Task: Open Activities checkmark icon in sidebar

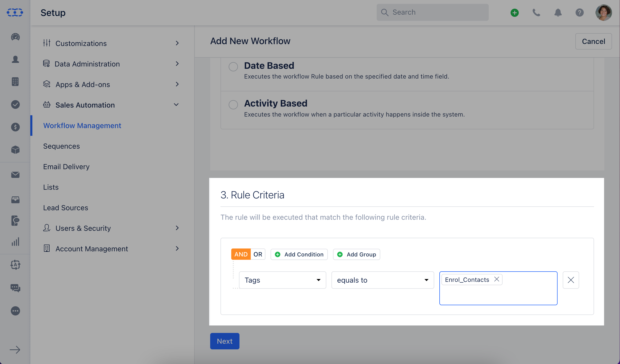Action: tap(15, 104)
